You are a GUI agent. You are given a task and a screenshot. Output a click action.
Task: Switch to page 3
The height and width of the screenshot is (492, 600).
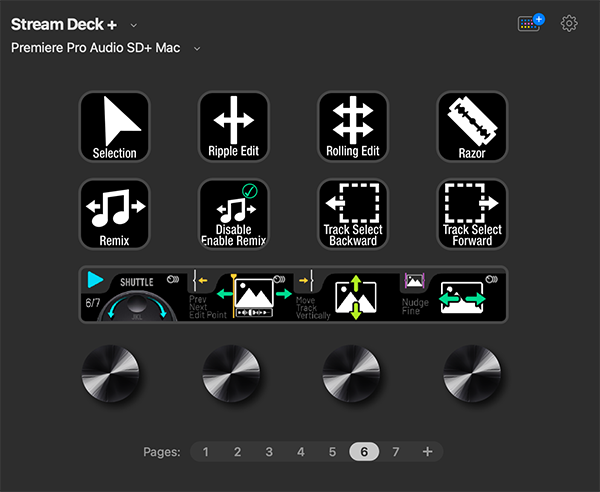click(x=269, y=452)
